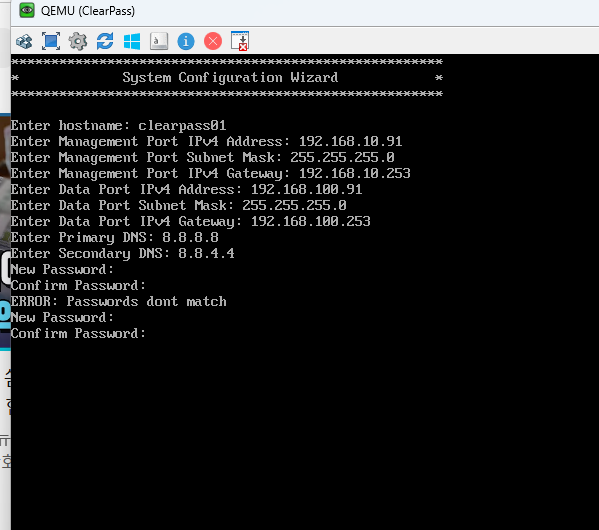Image resolution: width=599 pixels, height=530 pixels.
Task: Click the data gateway 192.168.100.253
Action: [x=311, y=222]
